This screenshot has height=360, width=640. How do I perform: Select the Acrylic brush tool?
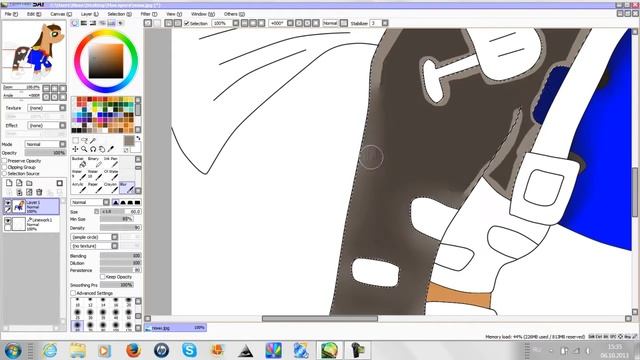[78, 188]
